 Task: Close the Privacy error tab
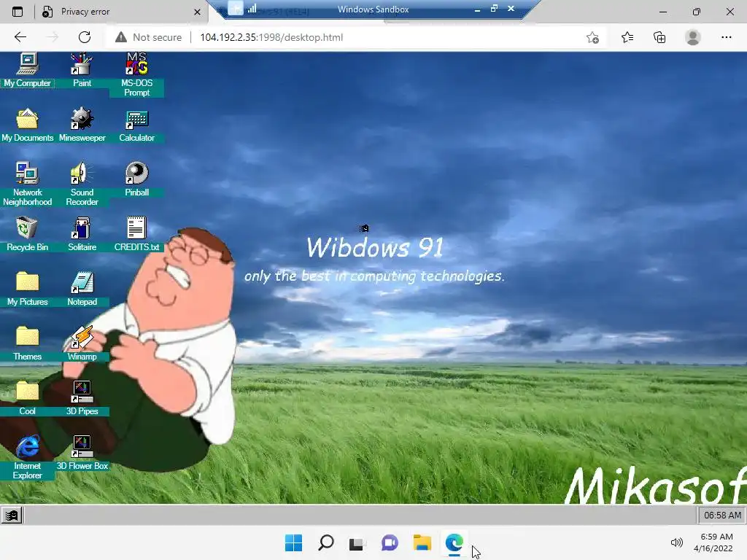(x=197, y=12)
